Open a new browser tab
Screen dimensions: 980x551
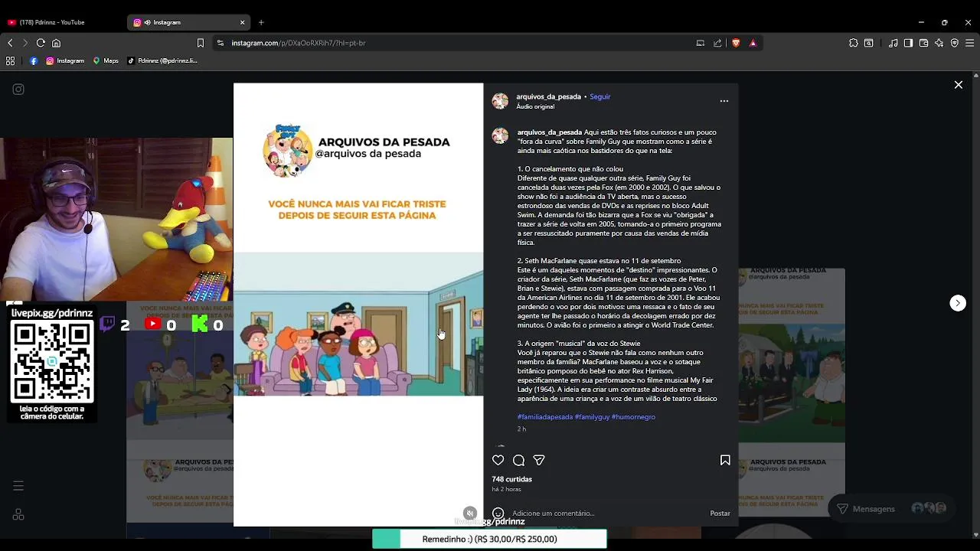[261, 22]
